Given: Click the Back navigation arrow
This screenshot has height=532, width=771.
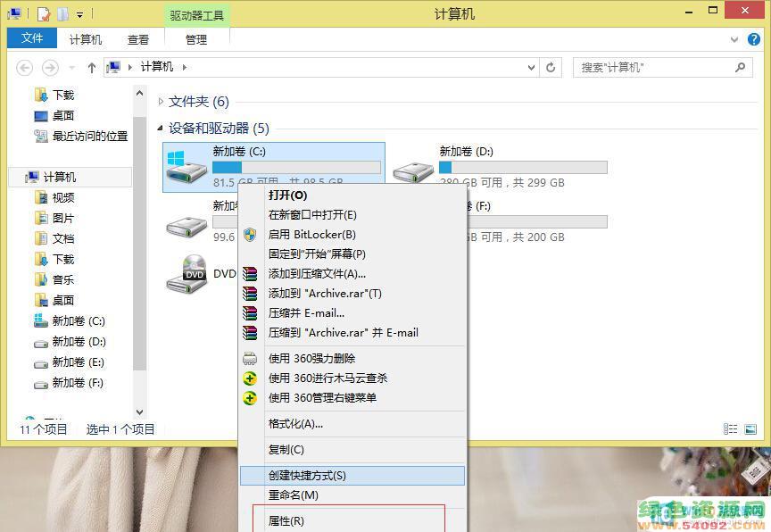Looking at the screenshot, I should click(25, 67).
